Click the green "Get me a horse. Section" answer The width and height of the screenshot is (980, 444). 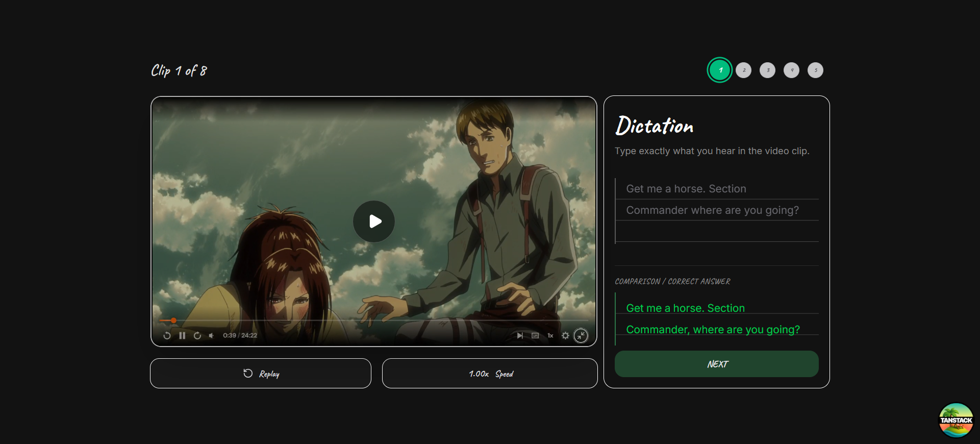pyautogui.click(x=686, y=308)
